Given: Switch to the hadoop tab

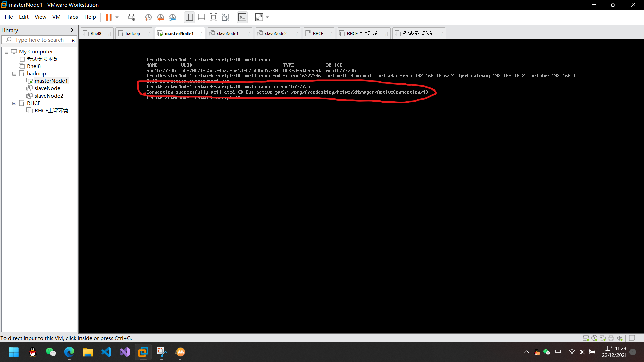Looking at the screenshot, I should (x=133, y=33).
